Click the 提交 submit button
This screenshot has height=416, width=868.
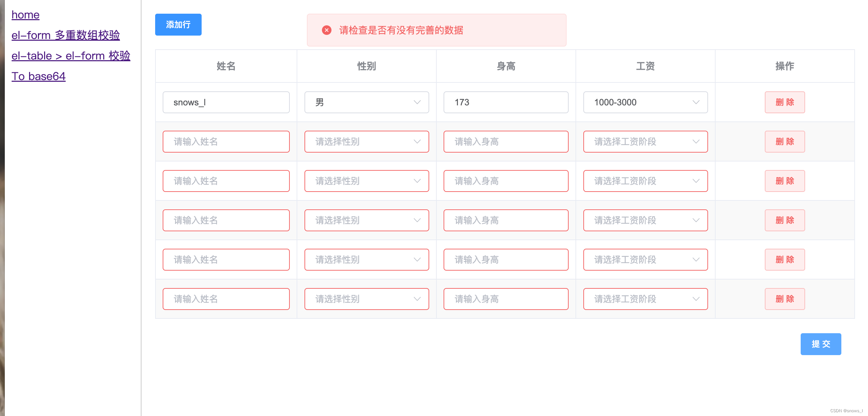tap(821, 344)
